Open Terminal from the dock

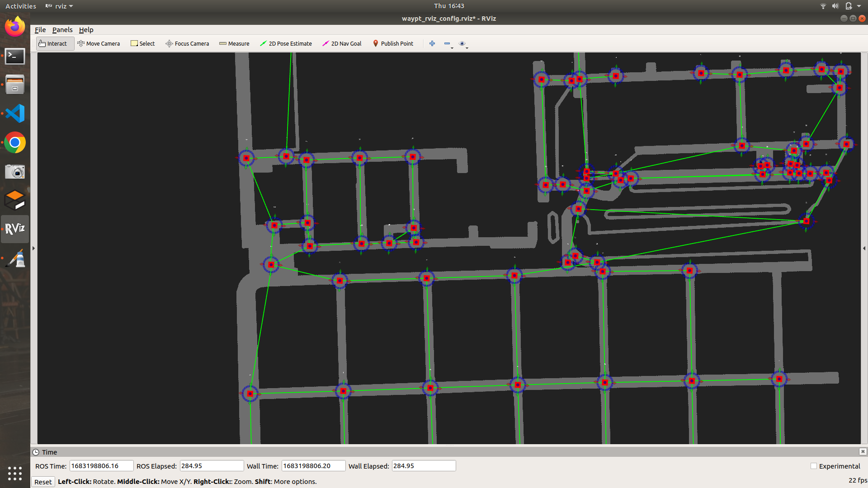15,56
